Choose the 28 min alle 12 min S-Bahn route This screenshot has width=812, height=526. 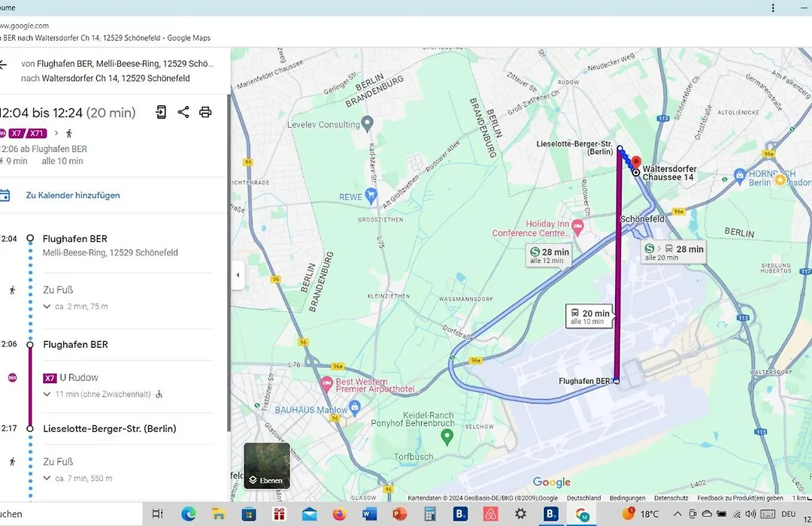pyautogui.click(x=549, y=255)
